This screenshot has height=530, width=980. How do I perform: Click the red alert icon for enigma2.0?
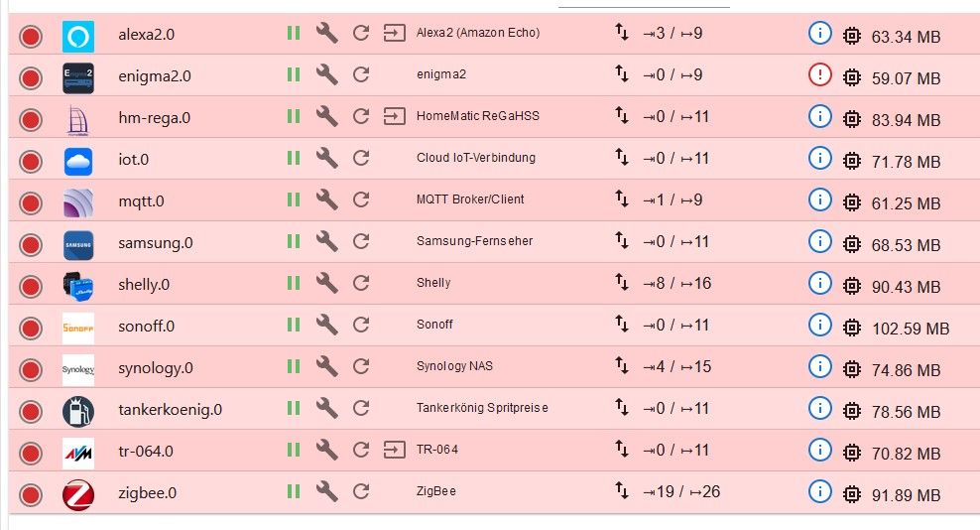click(x=819, y=74)
